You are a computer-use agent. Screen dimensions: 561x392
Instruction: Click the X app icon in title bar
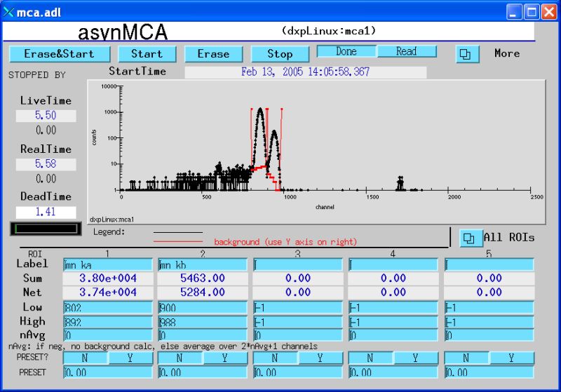[8, 12]
